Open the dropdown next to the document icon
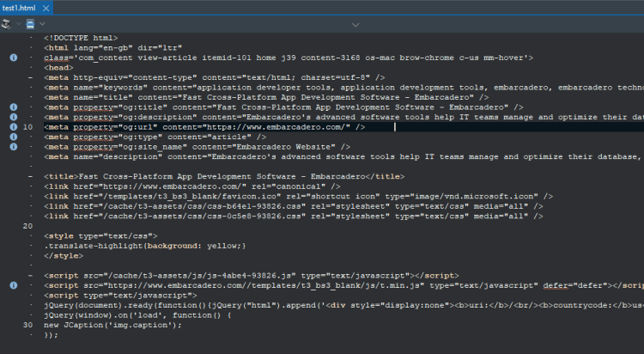The height and width of the screenshot is (354, 644). click(42, 24)
